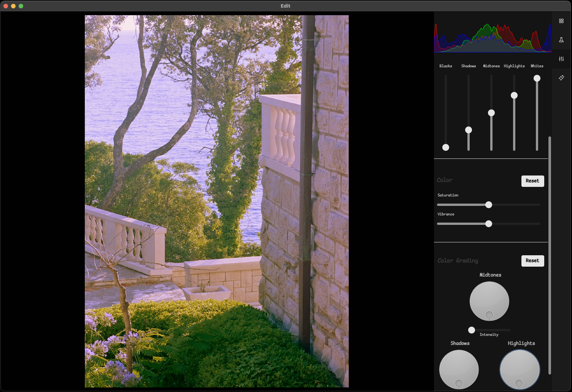Screen dimensions: 572x392
Task: Click the Blacks label above the tone sliders
Action: point(446,66)
